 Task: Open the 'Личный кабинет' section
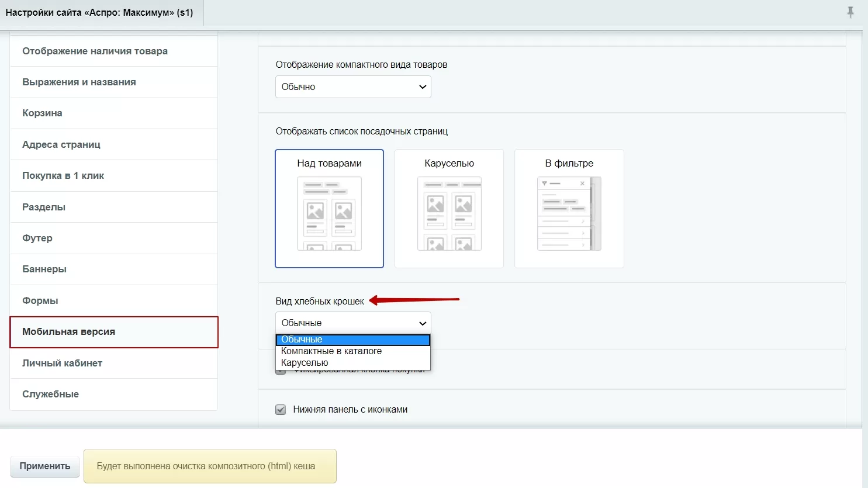[114, 363]
